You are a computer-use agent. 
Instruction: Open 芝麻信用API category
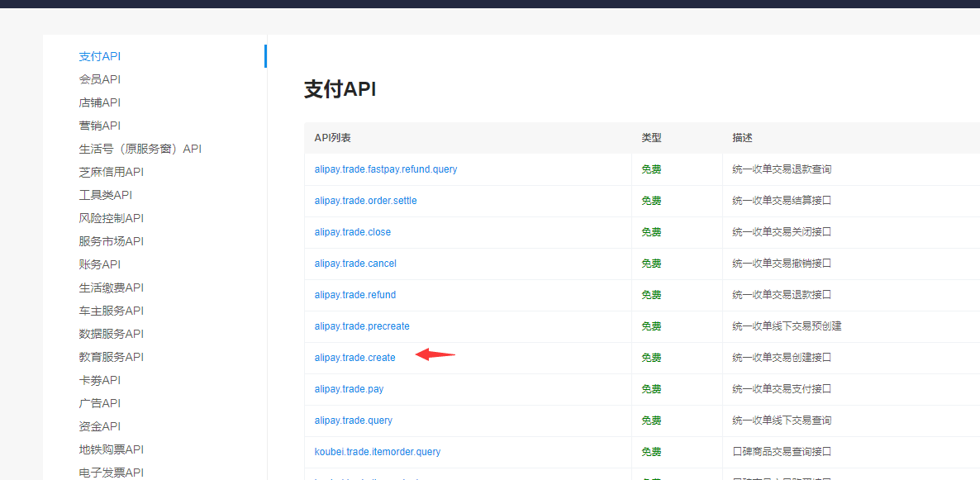click(x=112, y=172)
